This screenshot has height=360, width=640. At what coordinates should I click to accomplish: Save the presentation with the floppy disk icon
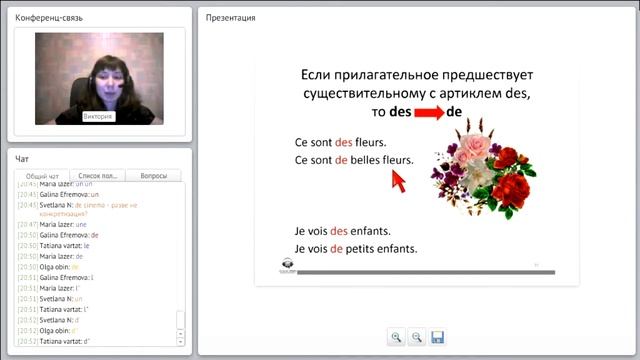pos(437,337)
